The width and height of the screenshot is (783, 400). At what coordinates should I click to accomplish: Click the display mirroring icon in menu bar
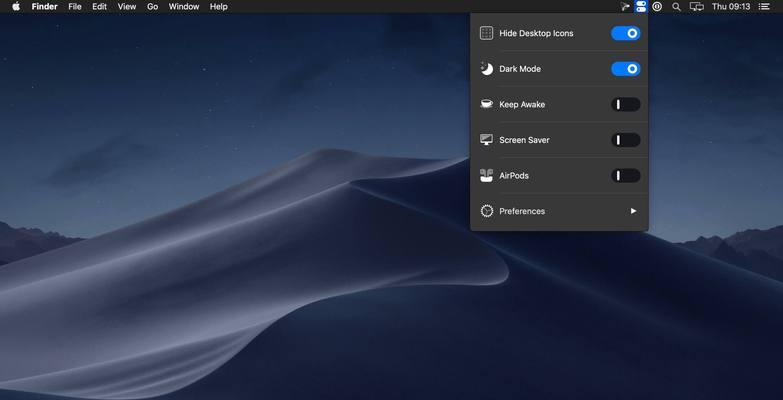pyautogui.click(x=697, y=6)
